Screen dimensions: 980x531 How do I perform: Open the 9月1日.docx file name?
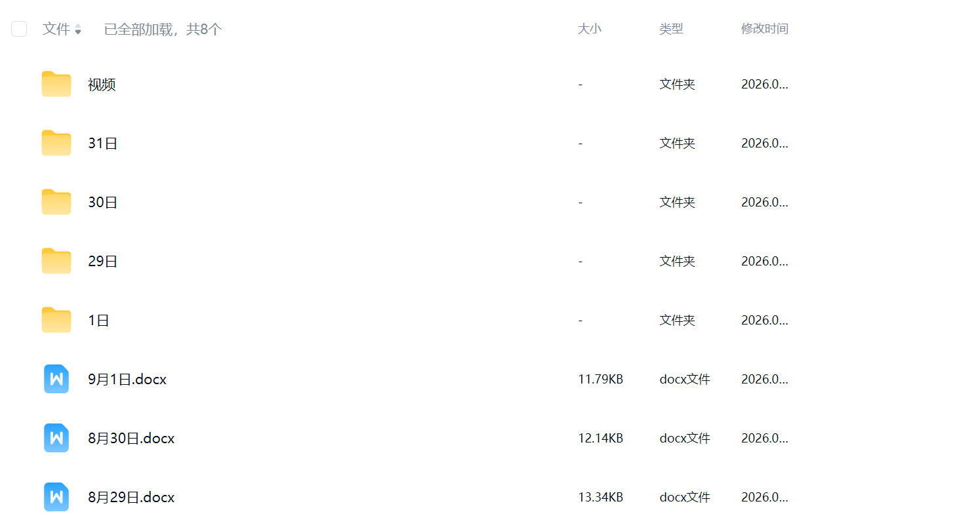pyautogui.click(x=127, y=380)
